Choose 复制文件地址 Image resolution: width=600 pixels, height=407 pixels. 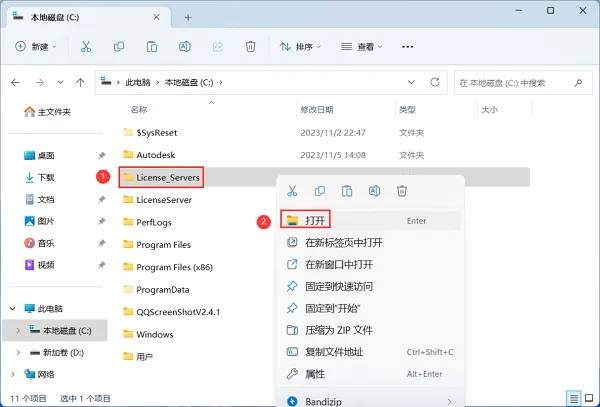tap(370, 352)
